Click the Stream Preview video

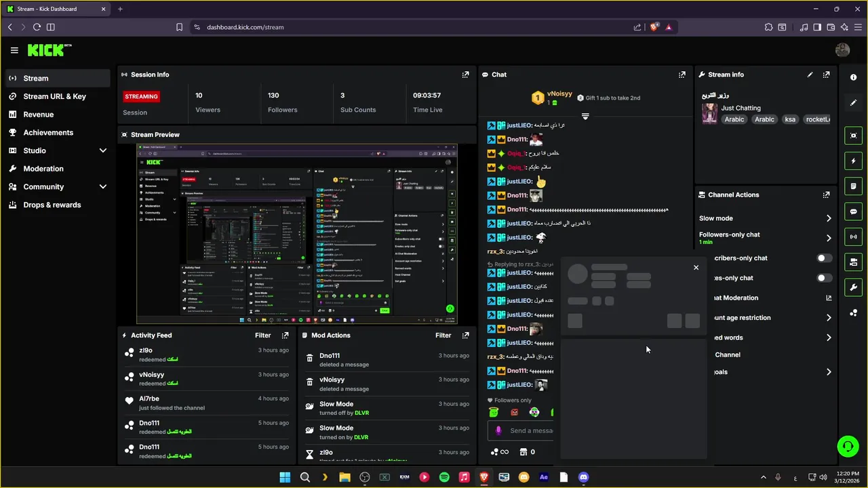click(x=297, y=234)
